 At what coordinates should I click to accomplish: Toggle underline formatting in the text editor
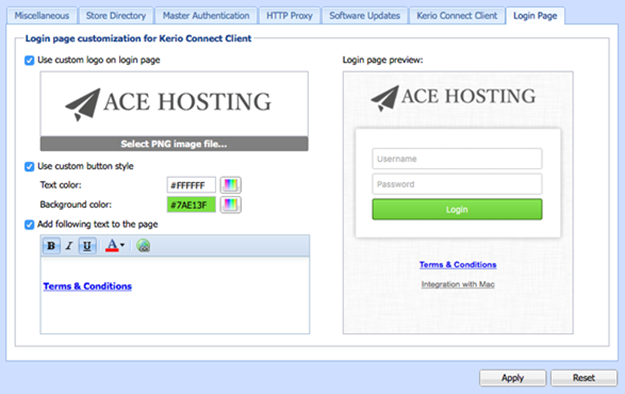pos(87,246)
